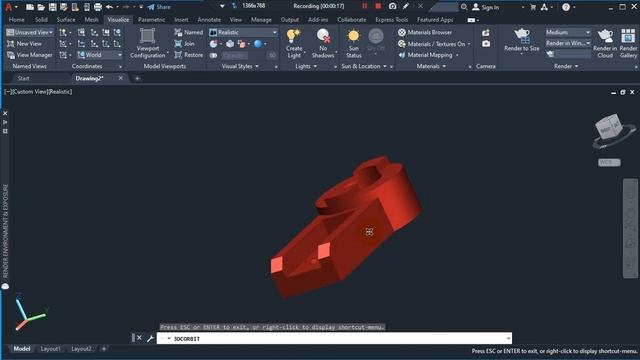
Task: Click the New file icon in quick access toolbar
Action: 29,7
